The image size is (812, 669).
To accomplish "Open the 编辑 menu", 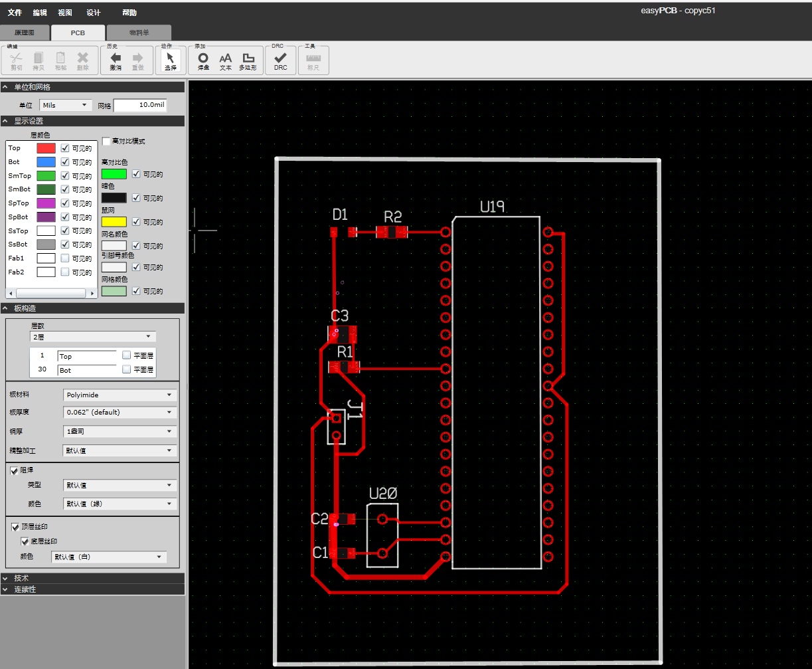I will (x=40, y=13).
